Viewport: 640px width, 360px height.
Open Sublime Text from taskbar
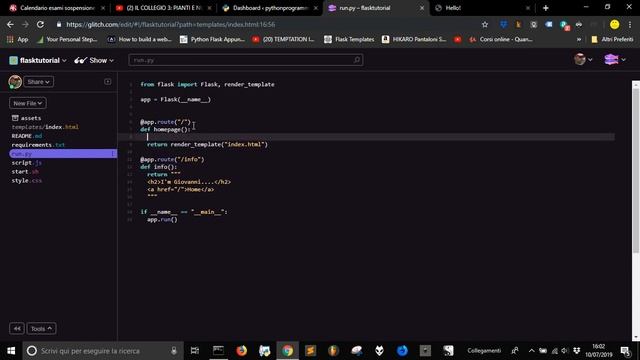point(311,351)
